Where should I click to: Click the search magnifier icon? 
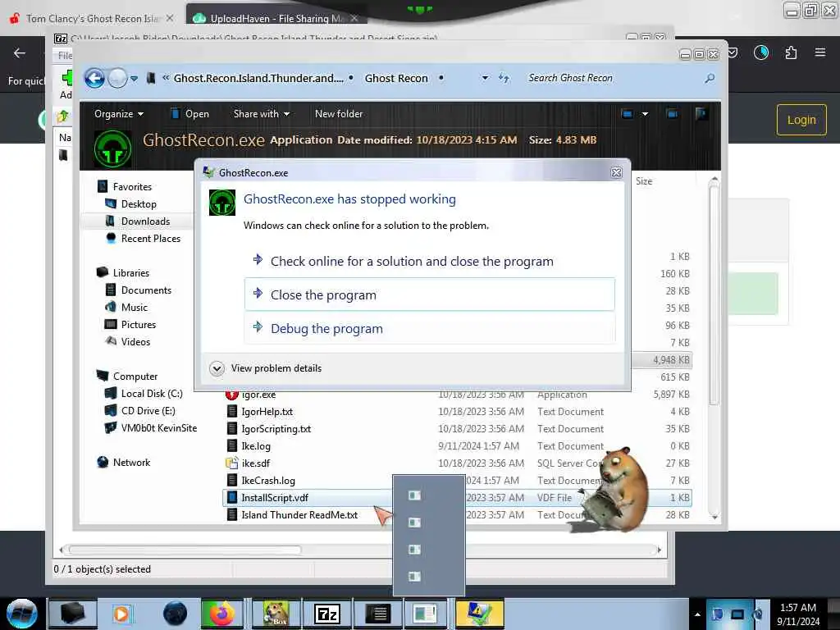tap(710, 79)
